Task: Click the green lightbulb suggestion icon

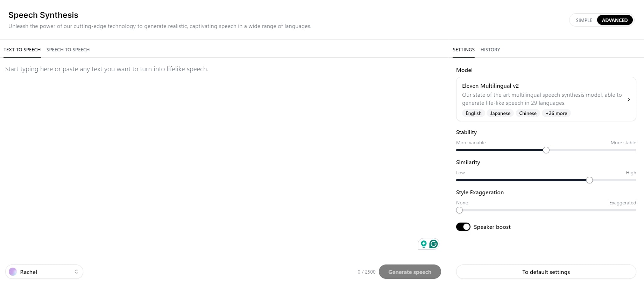Action: 424,244
